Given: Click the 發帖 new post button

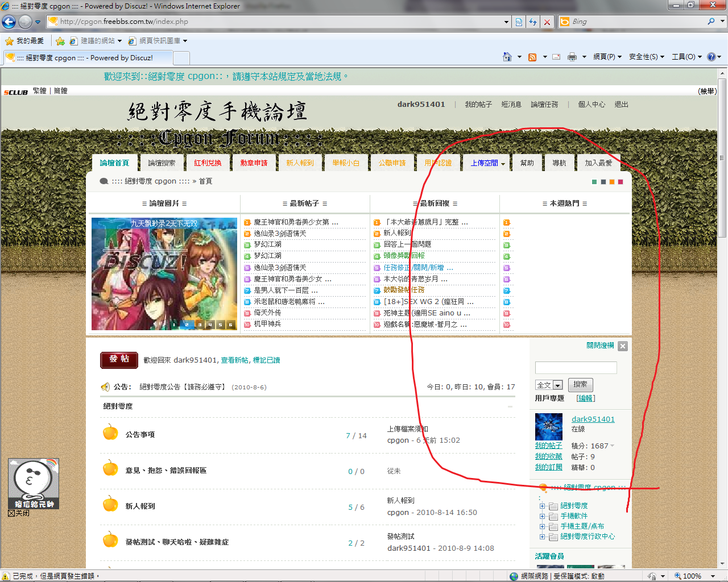Looking at the screenshot, I should pyautogui.click(x=119, y=360).
